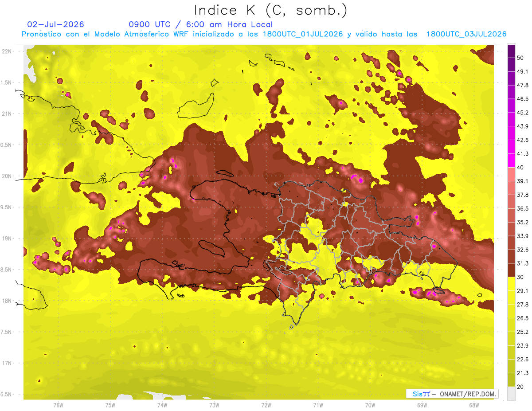Click the "69W" longitude axis label

click(x=422, y=405)
